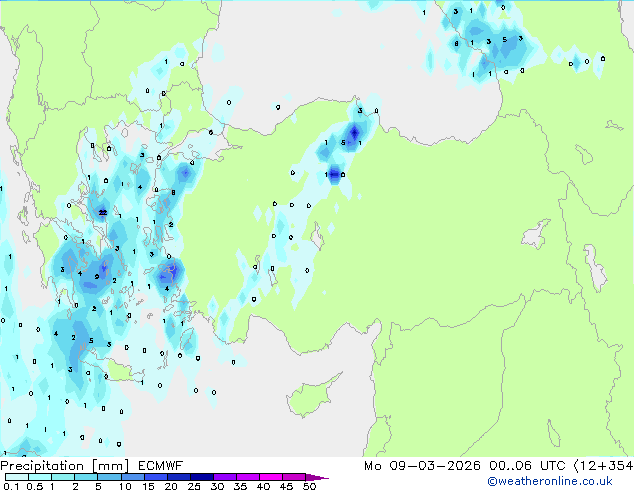
Task: Pick the 2–5 mm legend color
Action: pos(86,477)
